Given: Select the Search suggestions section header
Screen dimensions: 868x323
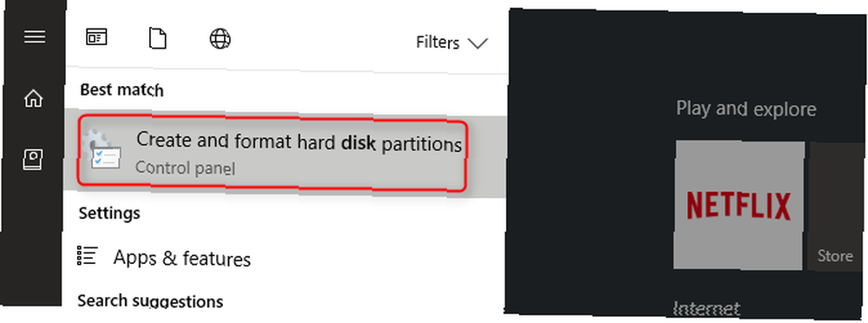Looking at the screenshot, I should 150,300.
